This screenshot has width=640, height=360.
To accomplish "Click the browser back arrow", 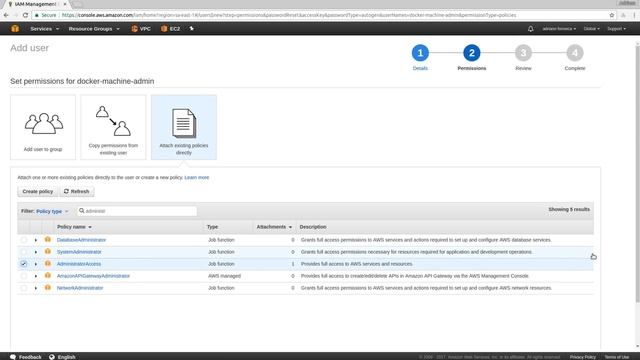I will 6,15.
